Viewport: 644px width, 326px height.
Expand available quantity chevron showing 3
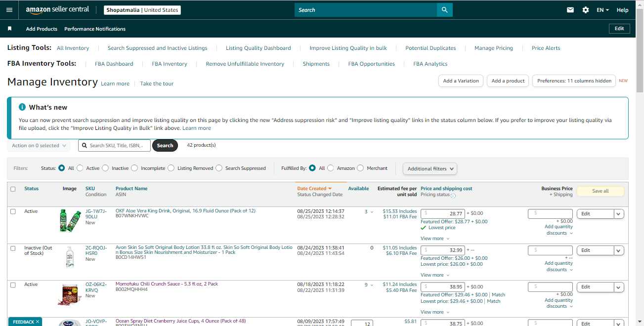tap(372, 212)
